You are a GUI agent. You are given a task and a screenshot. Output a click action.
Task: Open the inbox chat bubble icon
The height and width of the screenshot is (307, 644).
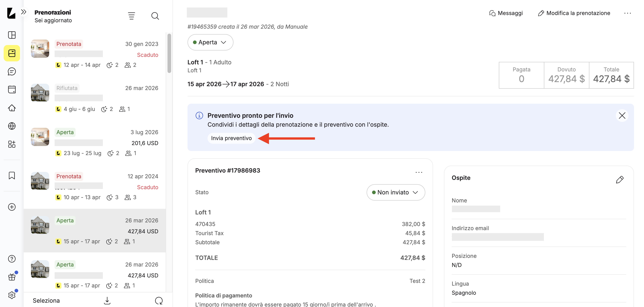pyautogui.click(x=12, y=71)
